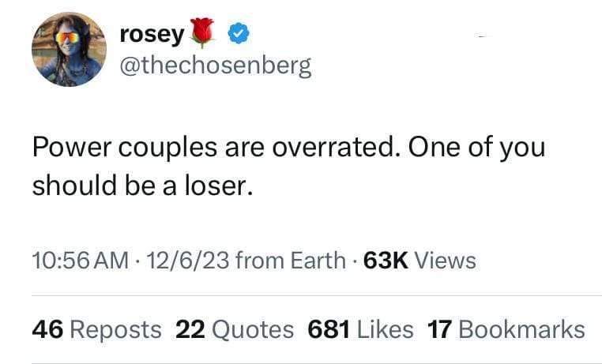The width and height of the screenshot is (602, 364).
Task: Show the Quotes list
Action: (251, 329)
